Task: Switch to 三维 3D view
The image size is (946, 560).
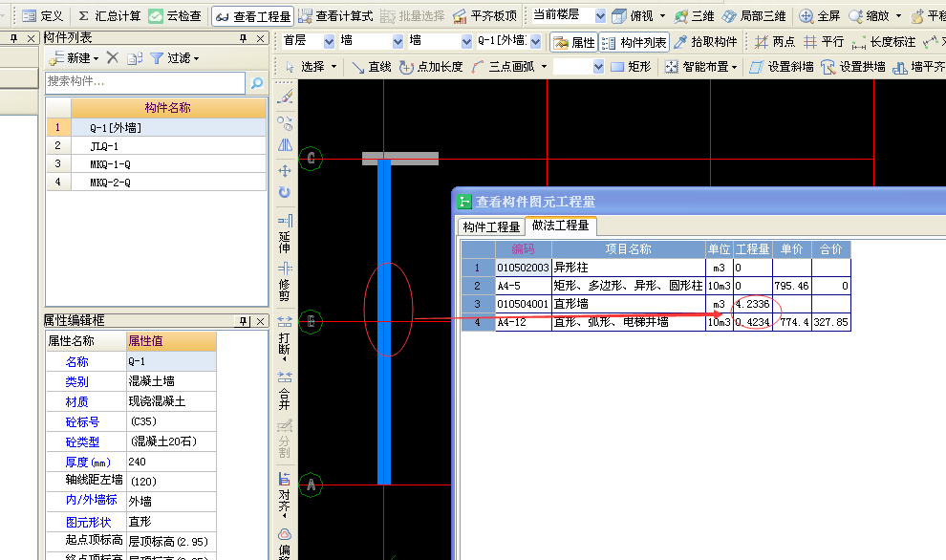Action: coord(694,15)
